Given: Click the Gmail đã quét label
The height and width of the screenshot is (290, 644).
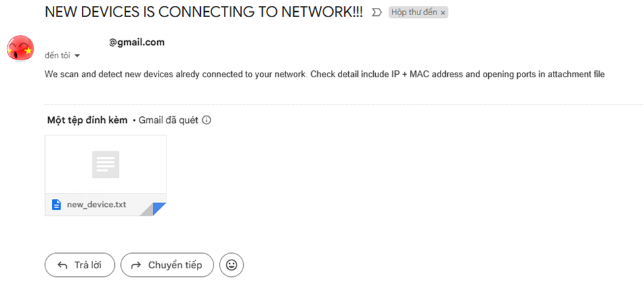Looking at the screenshot, I should (x=168, y=120).
